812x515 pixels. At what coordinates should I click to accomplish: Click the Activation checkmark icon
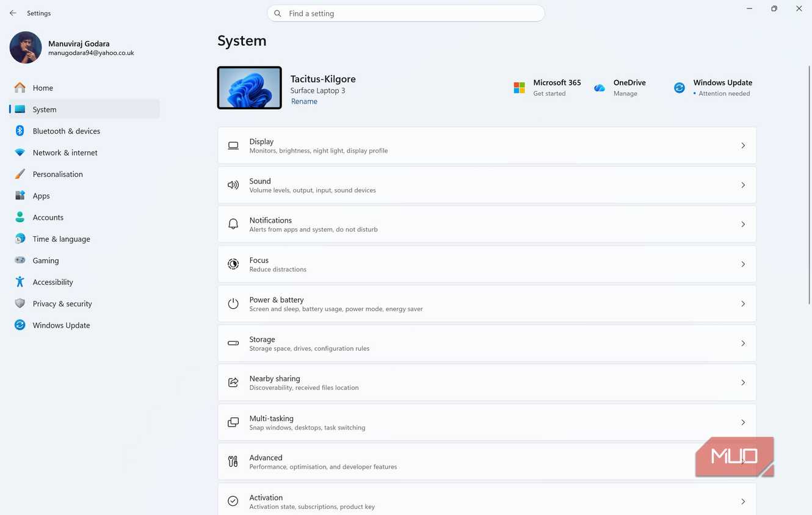click(233, 501)
